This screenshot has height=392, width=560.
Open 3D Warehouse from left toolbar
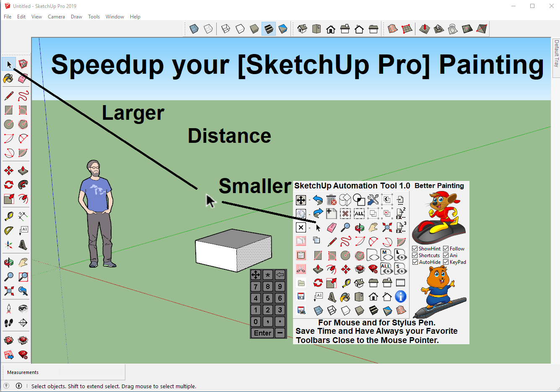click(x=8, y=340)
